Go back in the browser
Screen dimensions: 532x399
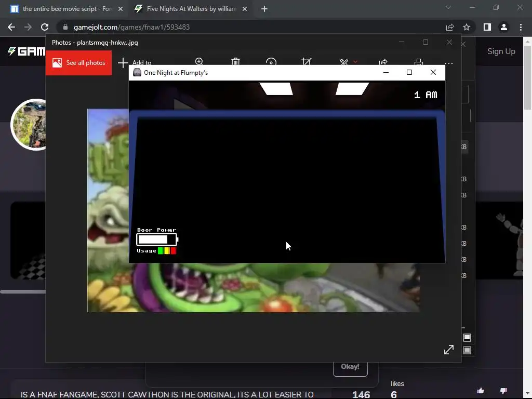click(11, 27)
